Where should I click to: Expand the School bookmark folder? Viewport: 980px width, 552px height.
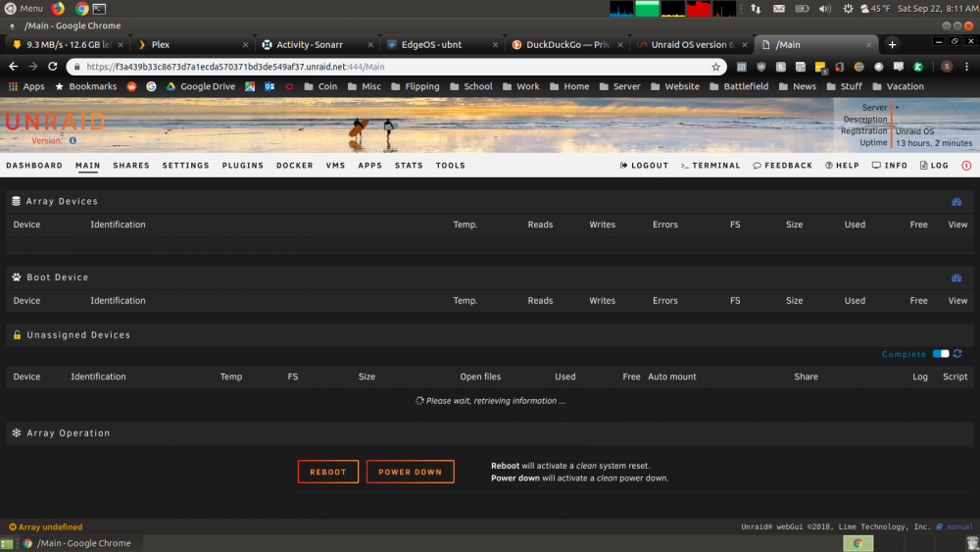pos(470,86)
